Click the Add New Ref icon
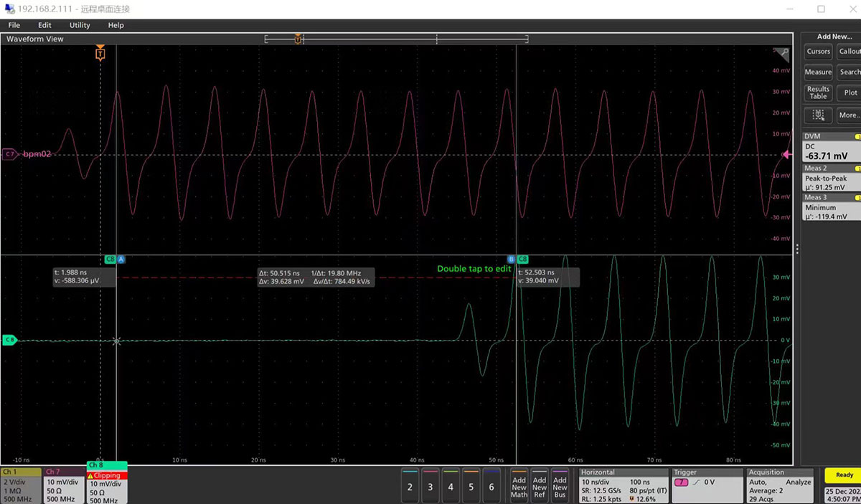Screen dimensions: 861x504 click(540, 485)
